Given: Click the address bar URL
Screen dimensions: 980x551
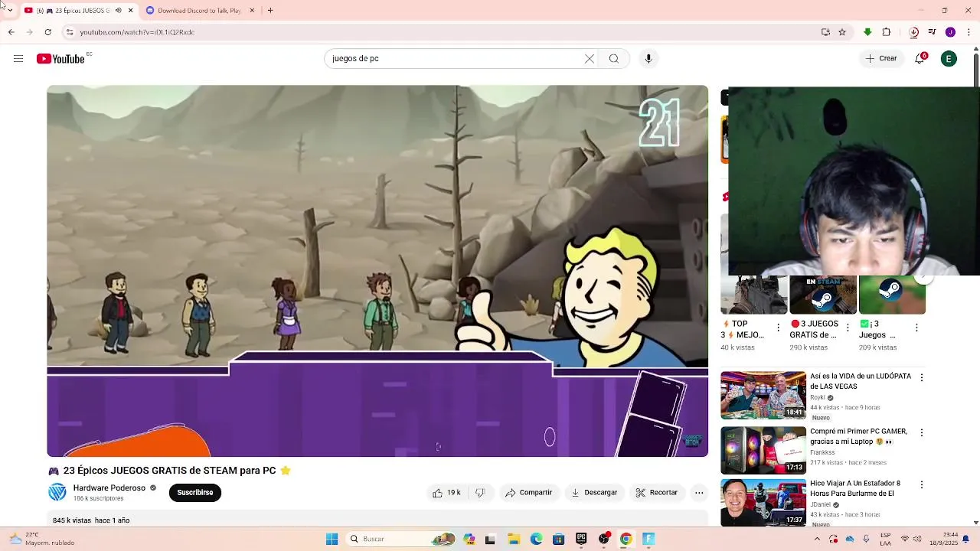Looking at the screenshot, I should pos(137,32).
